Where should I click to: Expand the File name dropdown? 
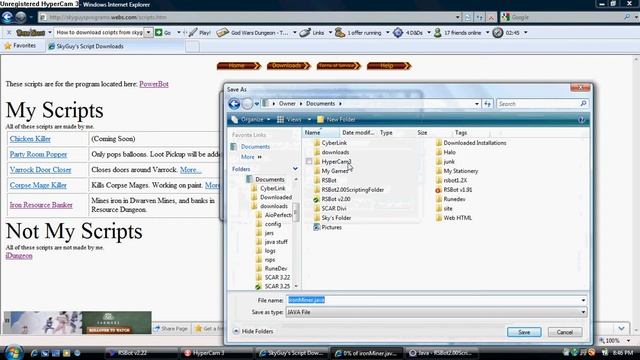583,300
